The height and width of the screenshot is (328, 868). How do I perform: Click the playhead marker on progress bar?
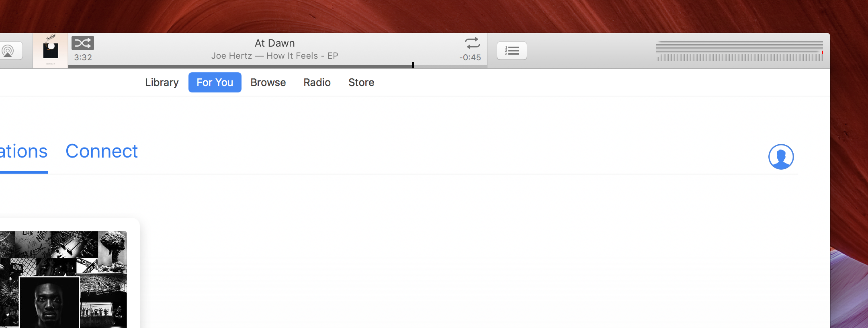pos(413,65)
